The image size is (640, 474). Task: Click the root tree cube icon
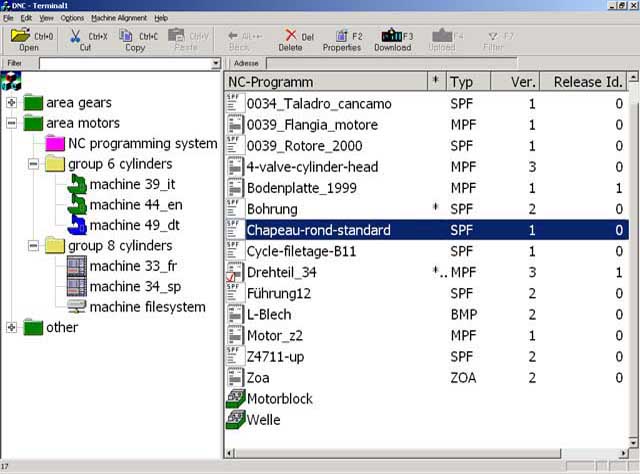[x=11, y=81]
